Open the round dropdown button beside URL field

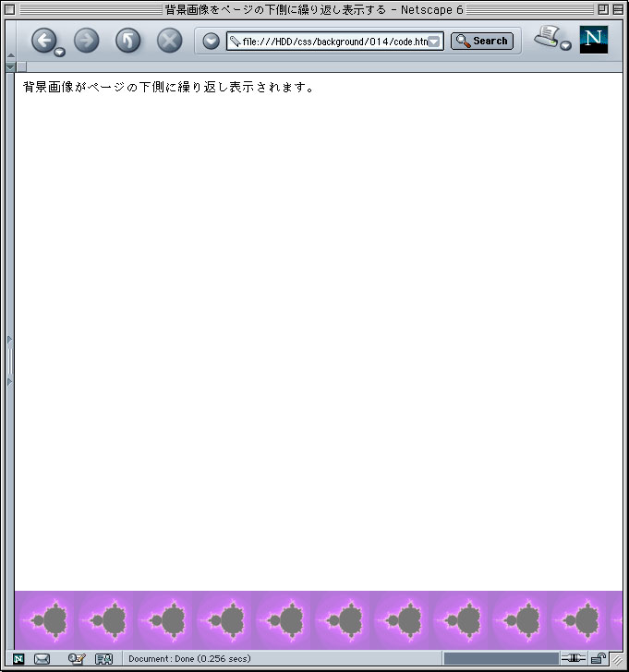point(211,42)
